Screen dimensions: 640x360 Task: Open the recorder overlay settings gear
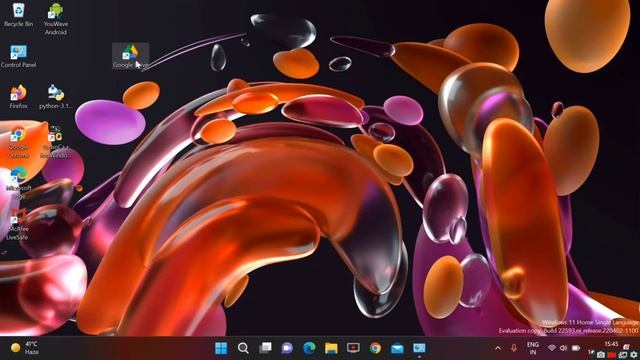click(x=633, y=355)
